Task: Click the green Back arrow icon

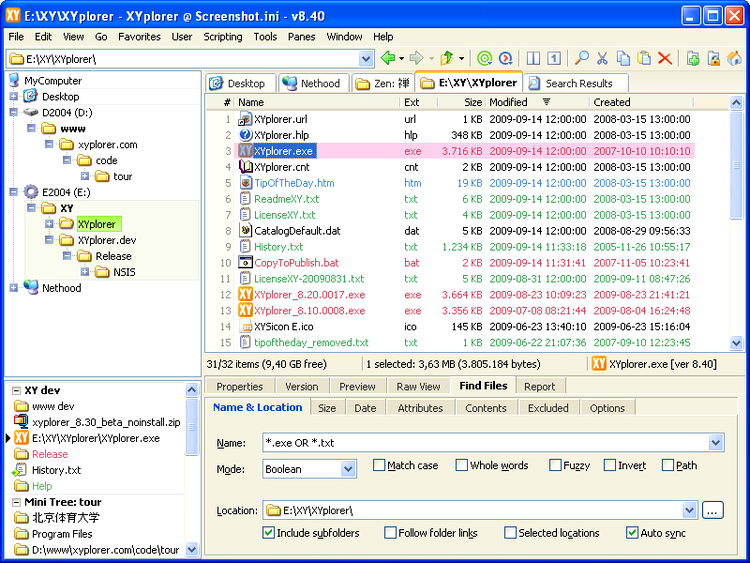Action: (388, 58)
